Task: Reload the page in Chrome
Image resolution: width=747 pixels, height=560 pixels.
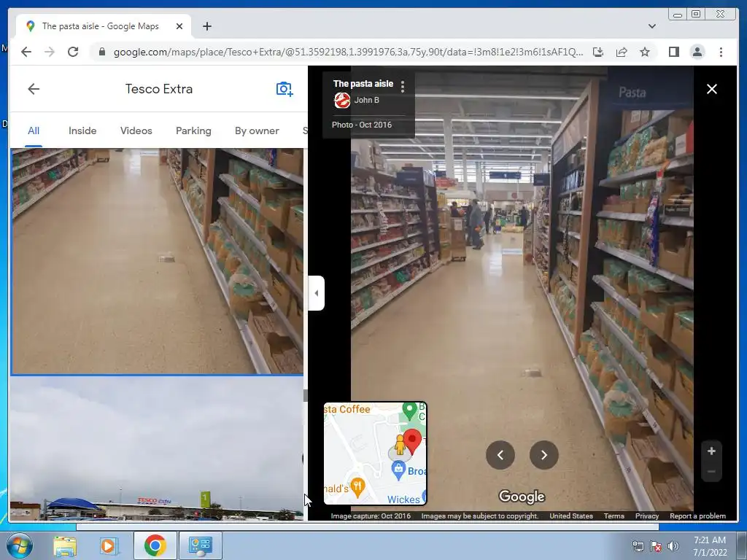Action: (73, 52)
